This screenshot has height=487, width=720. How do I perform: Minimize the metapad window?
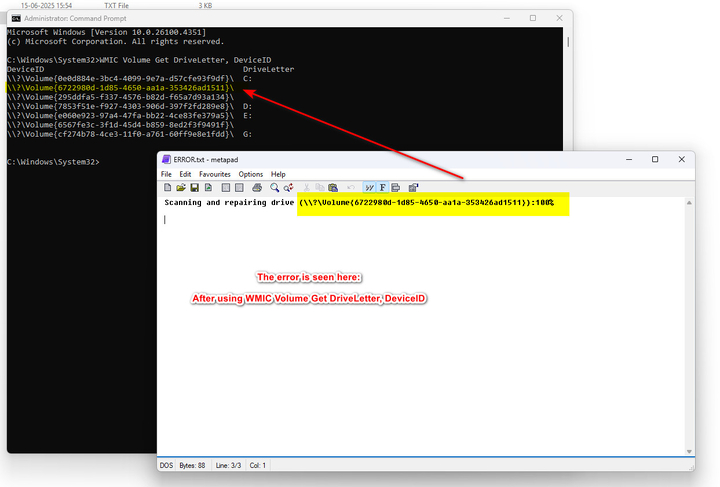coord(629,159)
